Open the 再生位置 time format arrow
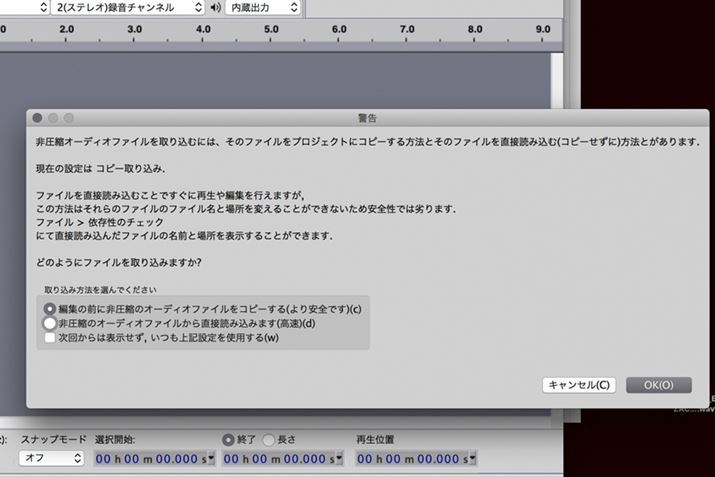The width and height of the screenshot is (715, 477). [x=473, y=458]
